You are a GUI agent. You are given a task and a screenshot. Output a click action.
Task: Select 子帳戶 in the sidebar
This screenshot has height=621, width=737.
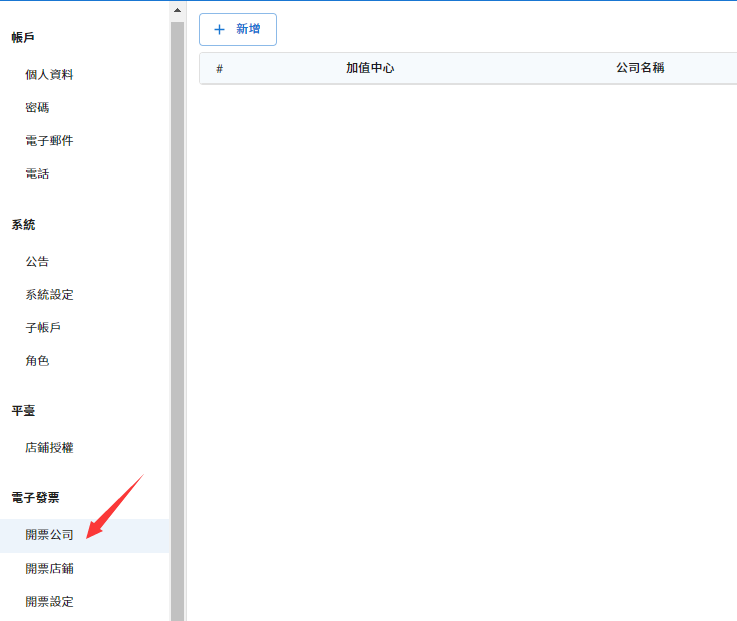pyautogui.click(x=43, y=328)
